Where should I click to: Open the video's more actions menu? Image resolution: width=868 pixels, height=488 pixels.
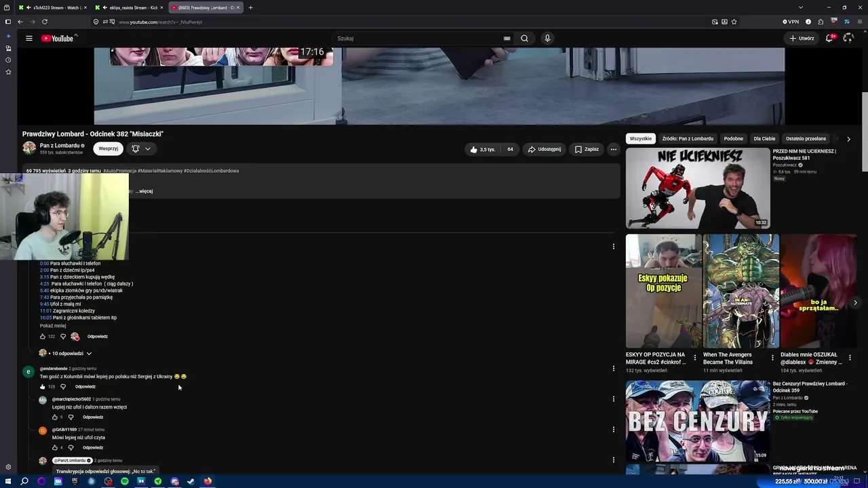tap(613, 149)
